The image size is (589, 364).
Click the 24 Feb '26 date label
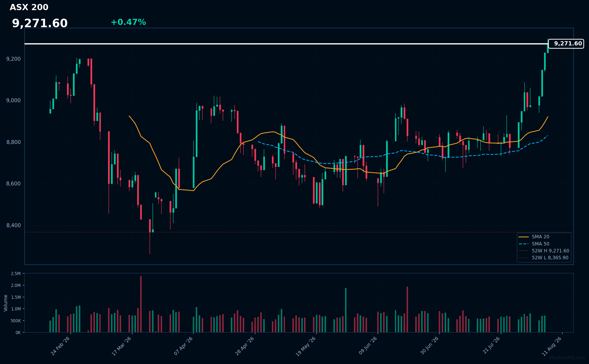(x=60, y=346)
